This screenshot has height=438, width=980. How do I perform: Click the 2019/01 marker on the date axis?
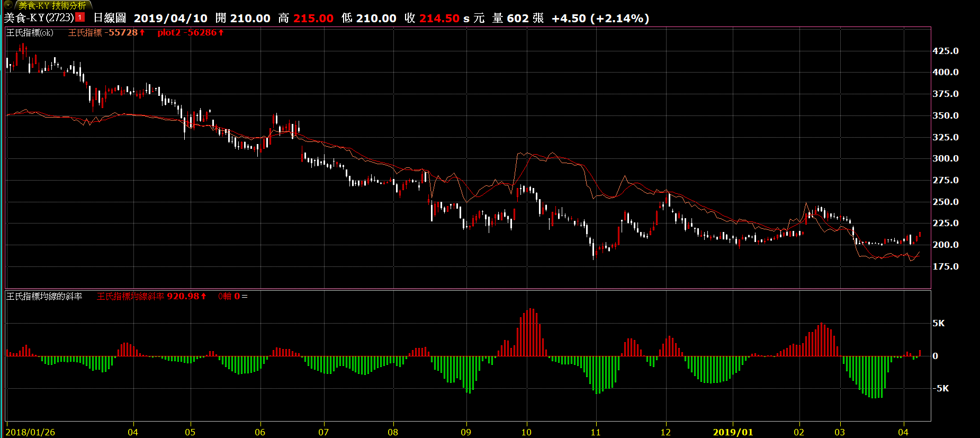click(x=733, y=432)
